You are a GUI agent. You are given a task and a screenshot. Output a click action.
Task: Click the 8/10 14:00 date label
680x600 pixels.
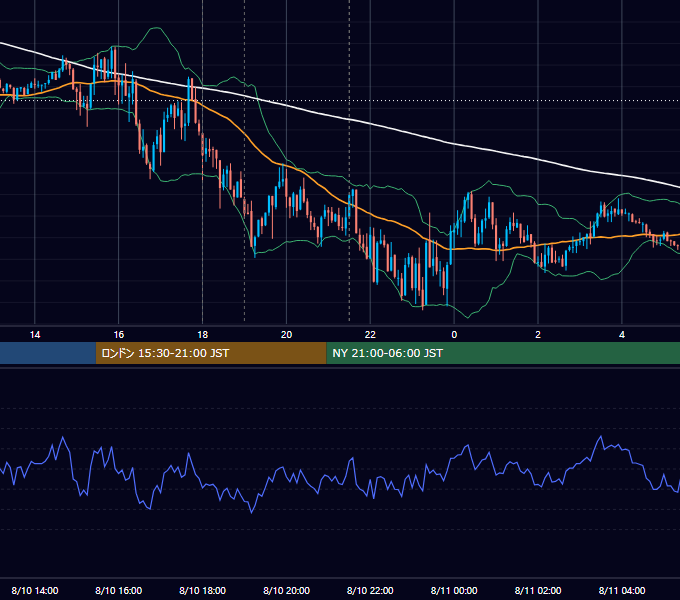(x=35, y=590)
